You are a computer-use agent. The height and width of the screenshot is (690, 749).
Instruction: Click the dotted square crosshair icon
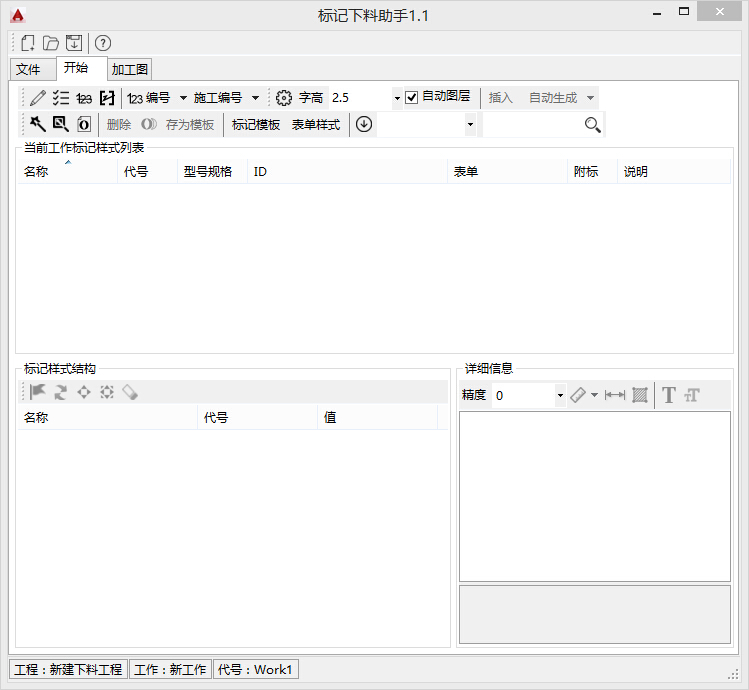[107, 392]
